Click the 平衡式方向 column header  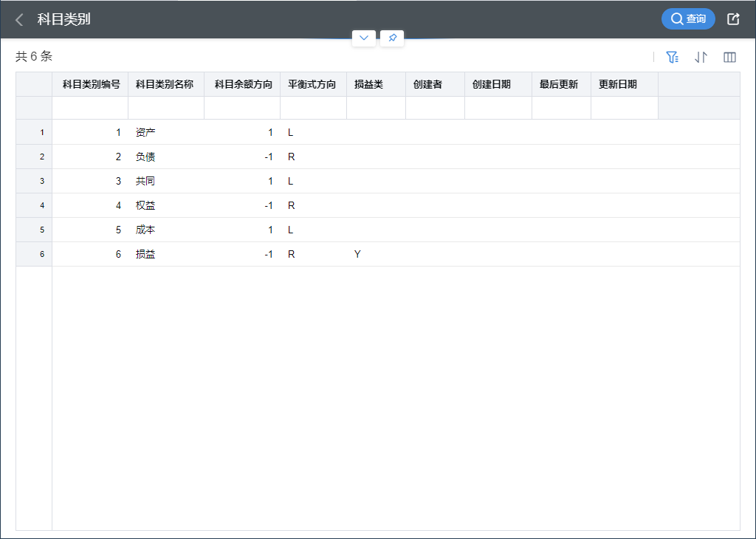313,84
